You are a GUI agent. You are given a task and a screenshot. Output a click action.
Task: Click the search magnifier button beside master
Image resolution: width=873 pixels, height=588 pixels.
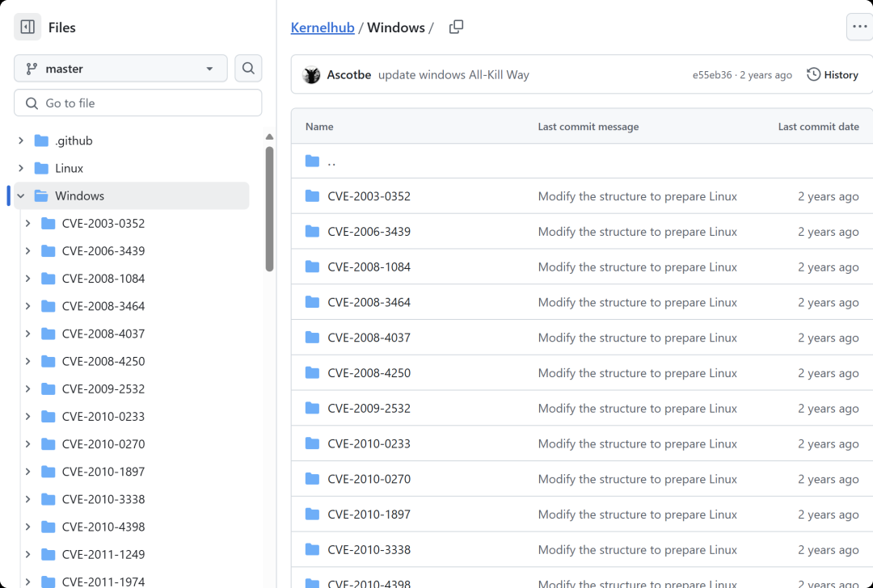tap(248, 69)
